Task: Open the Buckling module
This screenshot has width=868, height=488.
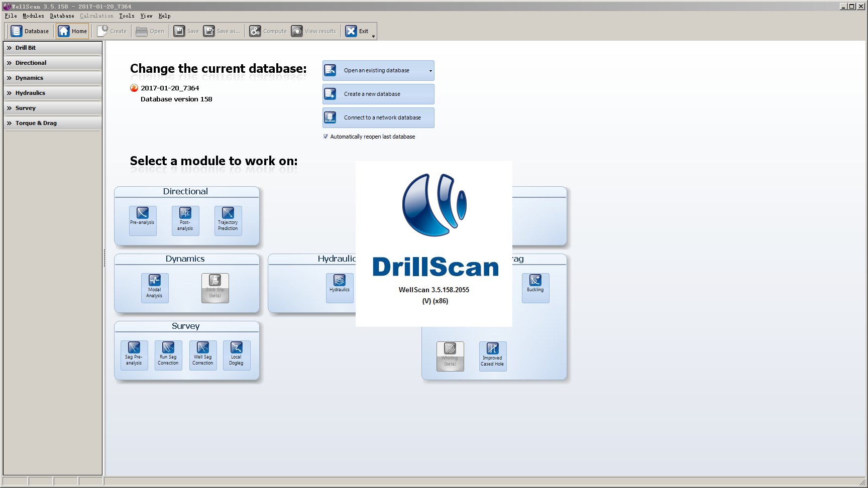Action: coord(535,288)
